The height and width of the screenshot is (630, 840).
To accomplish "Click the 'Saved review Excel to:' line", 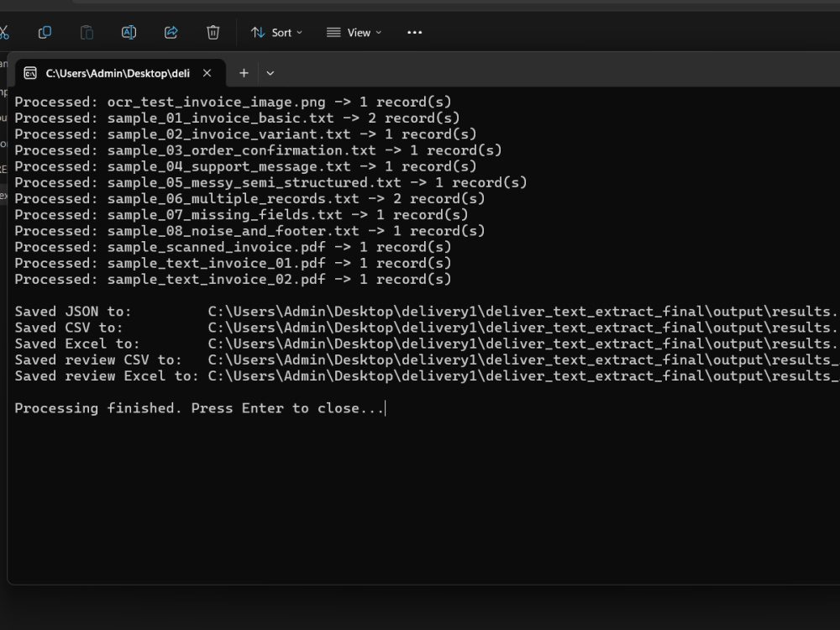I will (x=427, y=375).
